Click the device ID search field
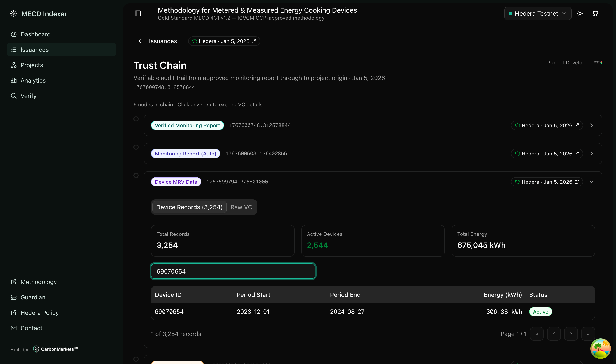 pos(233,271)
